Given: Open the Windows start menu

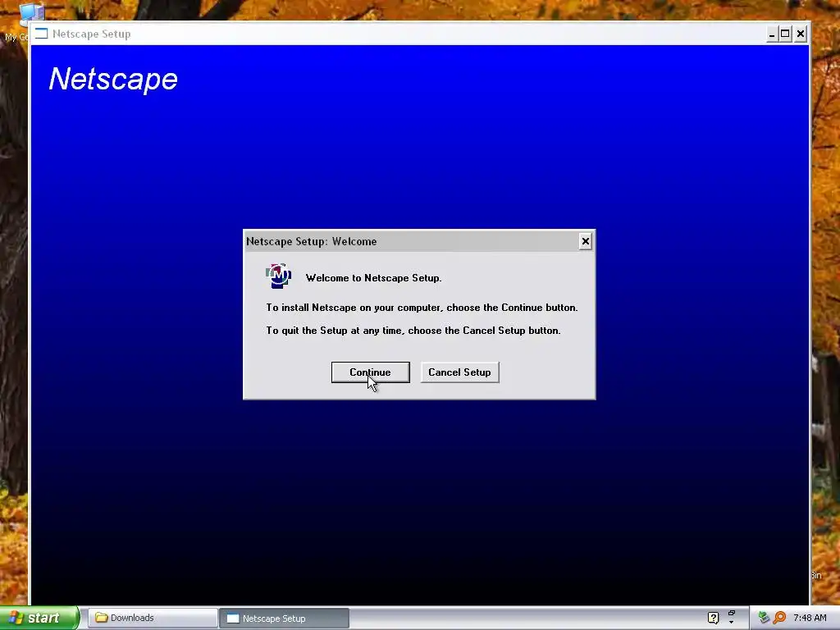Looking at the screenshot, I should 39,618.
